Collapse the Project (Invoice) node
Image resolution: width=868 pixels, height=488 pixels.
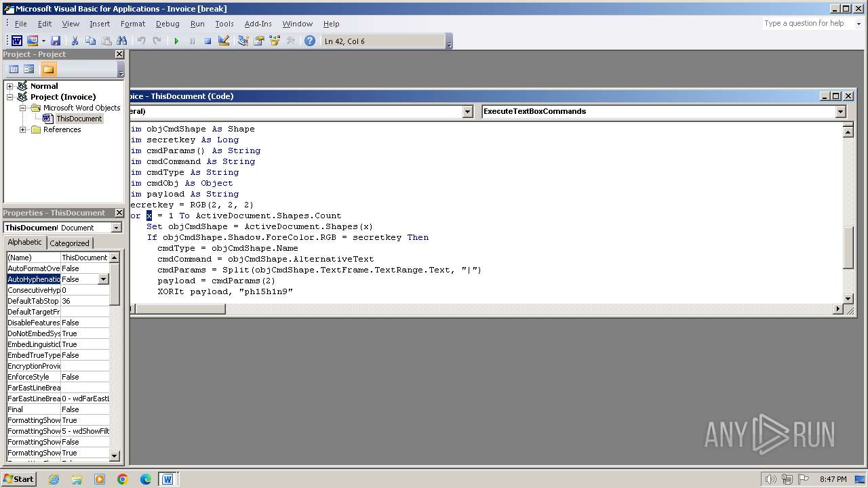[10, 97]
